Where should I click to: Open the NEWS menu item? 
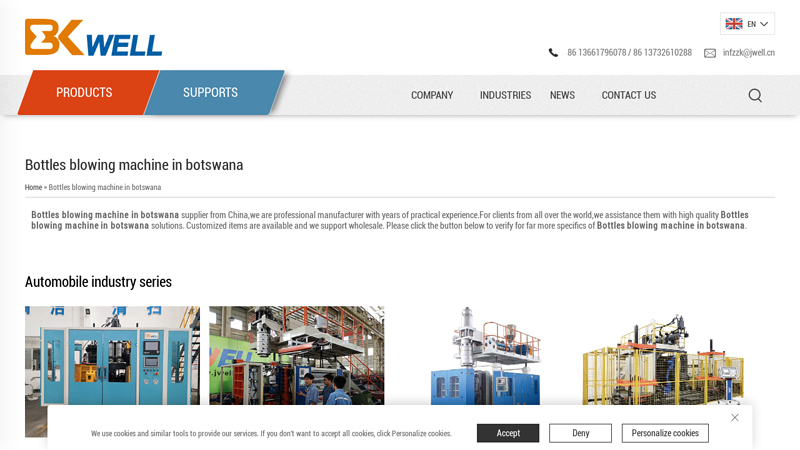[x=562, y=95]
